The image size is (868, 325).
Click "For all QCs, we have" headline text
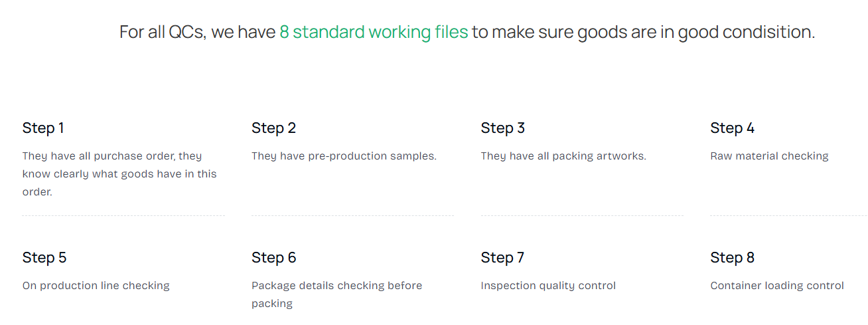coord(197,32)
